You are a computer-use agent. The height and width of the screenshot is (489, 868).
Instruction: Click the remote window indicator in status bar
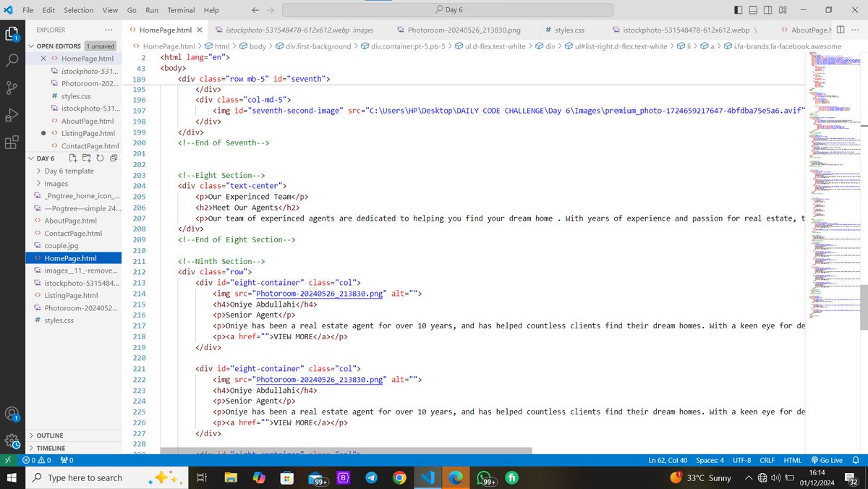pyautogui.click(x=8, y=460)
